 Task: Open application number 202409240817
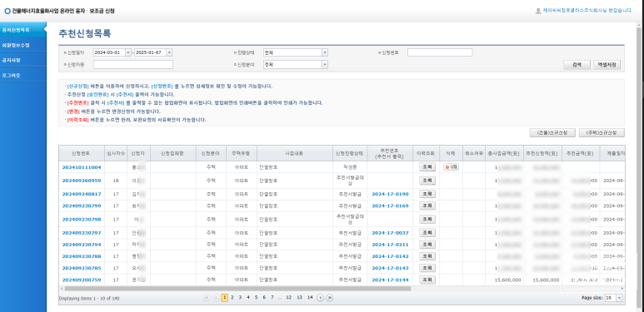pyautogui.click(x=82, y=194)
